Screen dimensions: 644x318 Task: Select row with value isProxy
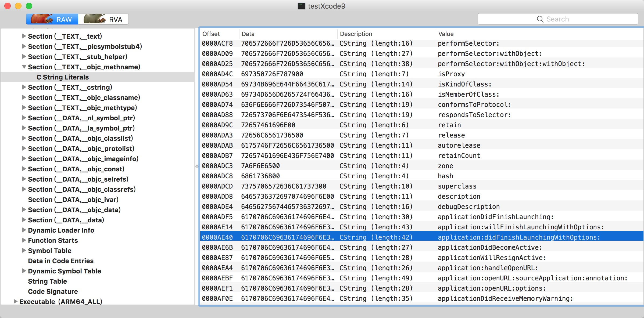pos(422,74)
